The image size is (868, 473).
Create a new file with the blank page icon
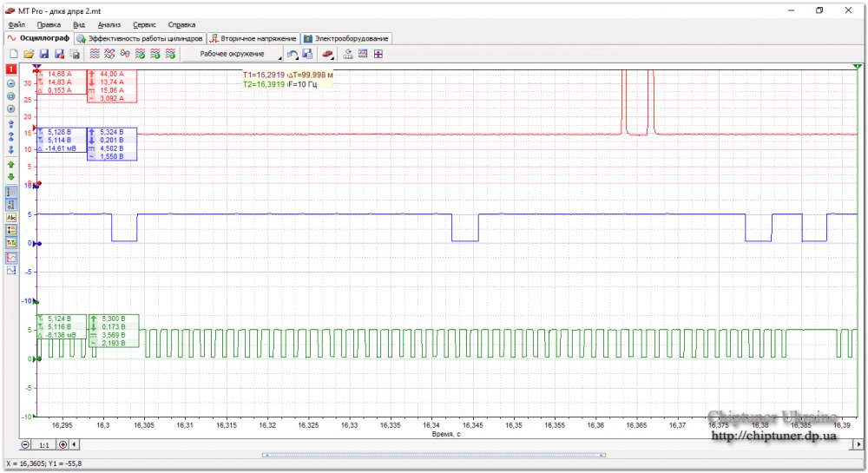coord(14,54)
